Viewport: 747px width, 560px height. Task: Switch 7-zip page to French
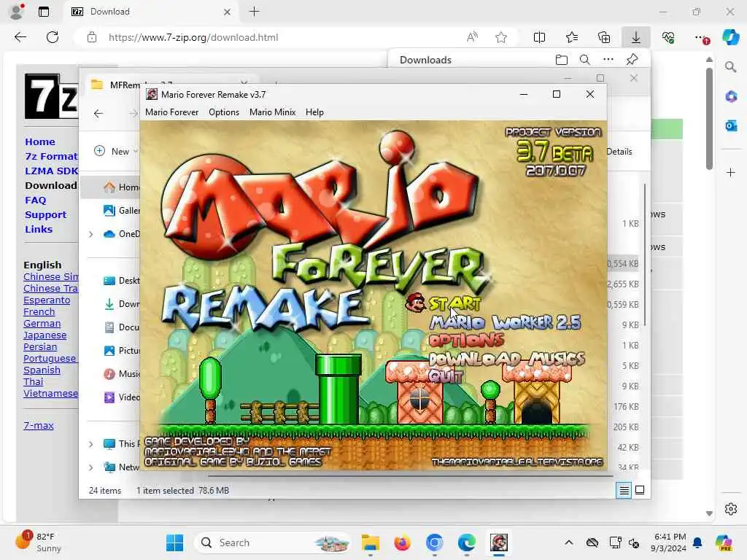(39, 312)
